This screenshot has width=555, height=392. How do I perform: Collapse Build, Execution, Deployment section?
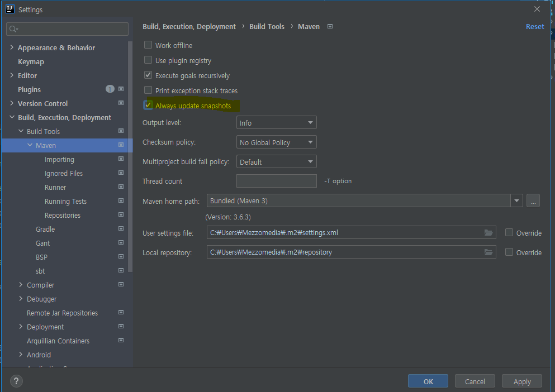tap(12, 117)
